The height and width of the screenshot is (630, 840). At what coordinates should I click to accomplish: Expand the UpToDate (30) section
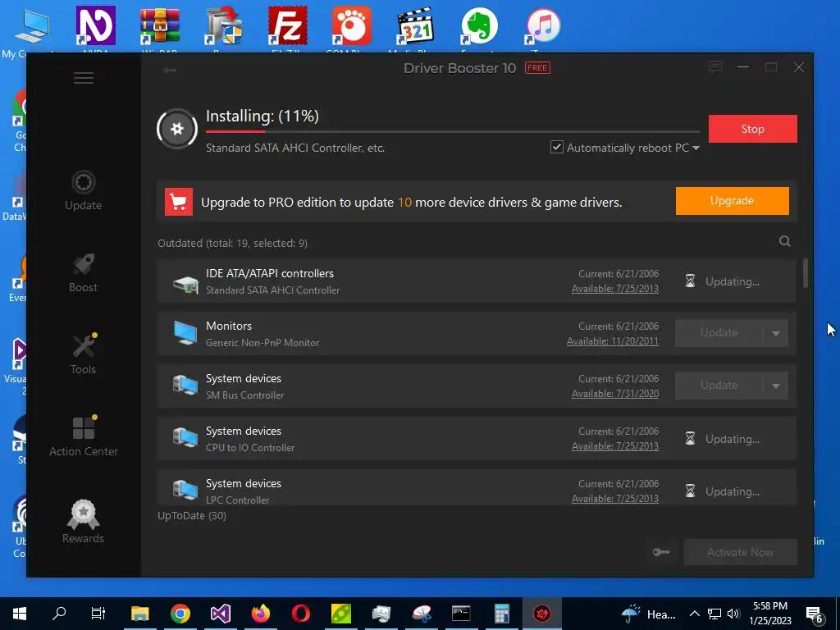point(192,515)
